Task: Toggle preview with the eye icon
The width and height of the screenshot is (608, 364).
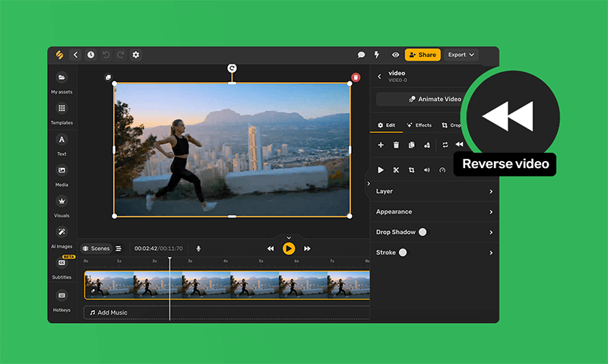Action: pyautogui.click(x=395, y=55)
